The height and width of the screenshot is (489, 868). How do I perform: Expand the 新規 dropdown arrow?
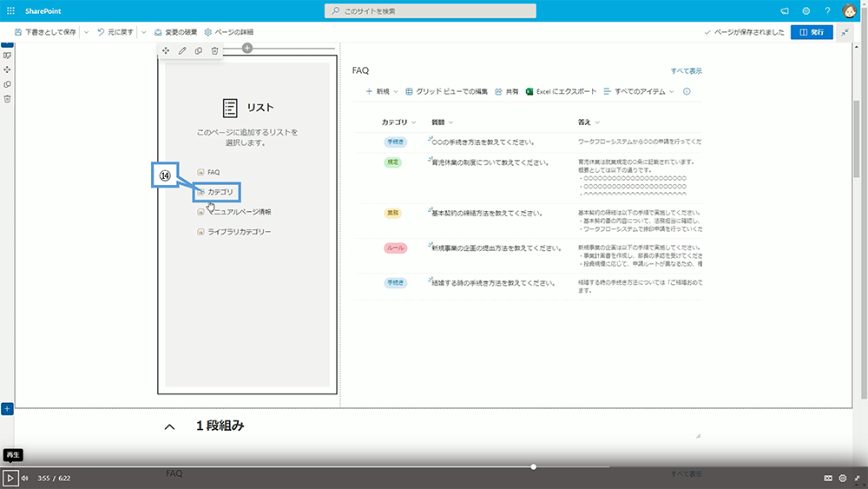click(x=395, y=91)
